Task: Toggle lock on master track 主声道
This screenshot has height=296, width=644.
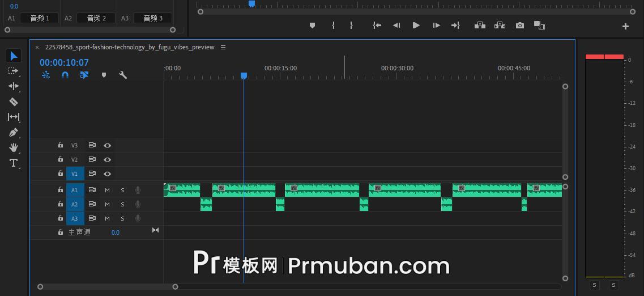Action: point(61,232)
